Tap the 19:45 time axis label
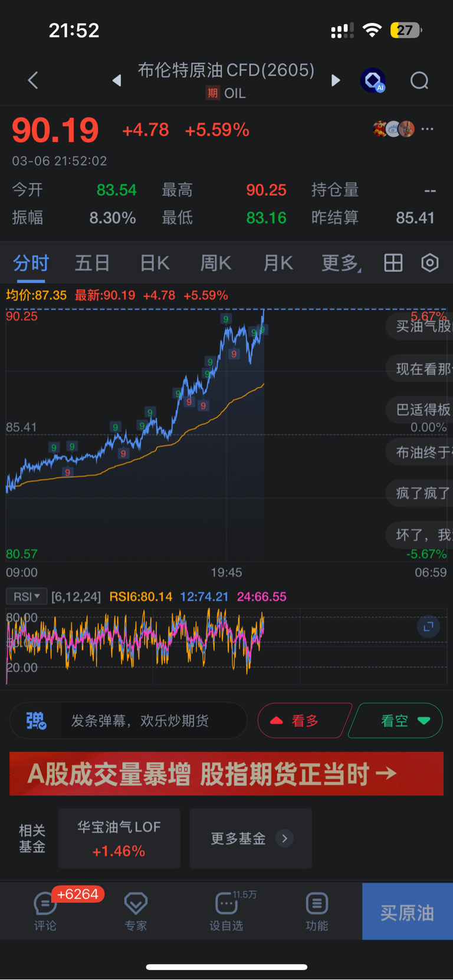453x980 pixels. click(226, 572)
